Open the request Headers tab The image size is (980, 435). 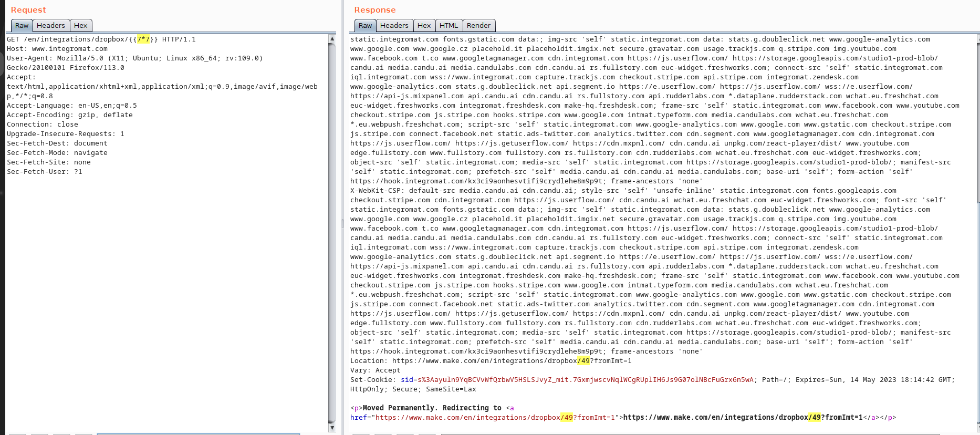[x=51, y=25]
